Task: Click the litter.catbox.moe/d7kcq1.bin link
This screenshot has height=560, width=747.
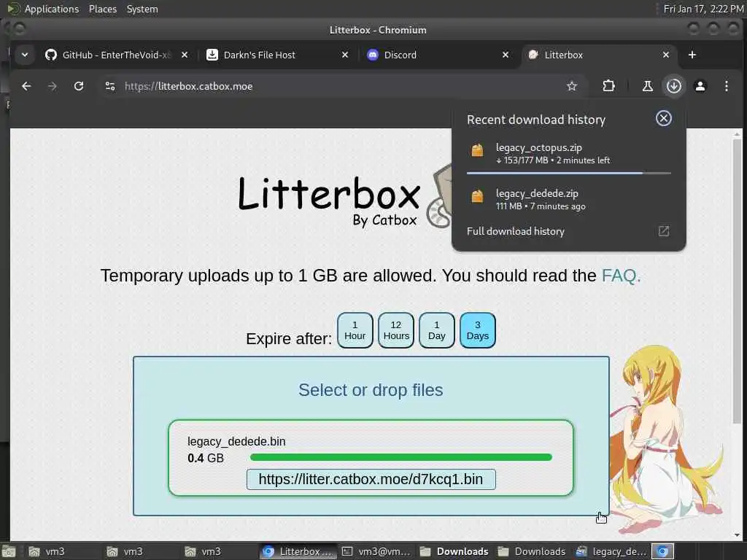Action: click(x=371, y=479)
